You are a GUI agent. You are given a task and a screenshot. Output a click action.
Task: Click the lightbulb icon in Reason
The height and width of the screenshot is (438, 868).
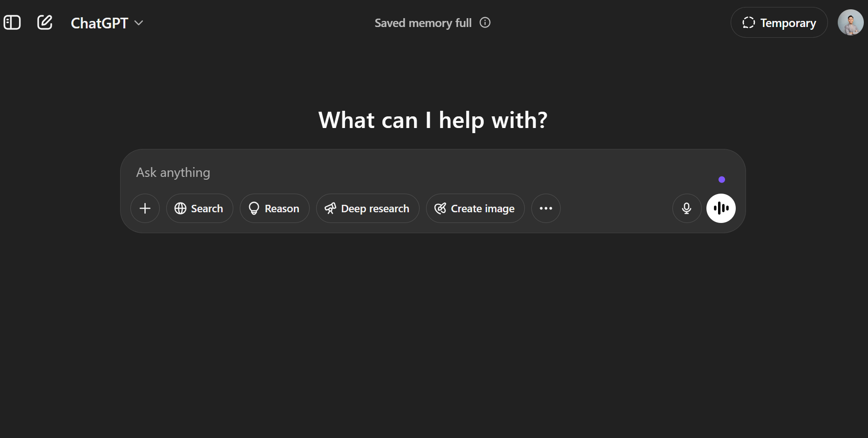(x=254, y=208)
